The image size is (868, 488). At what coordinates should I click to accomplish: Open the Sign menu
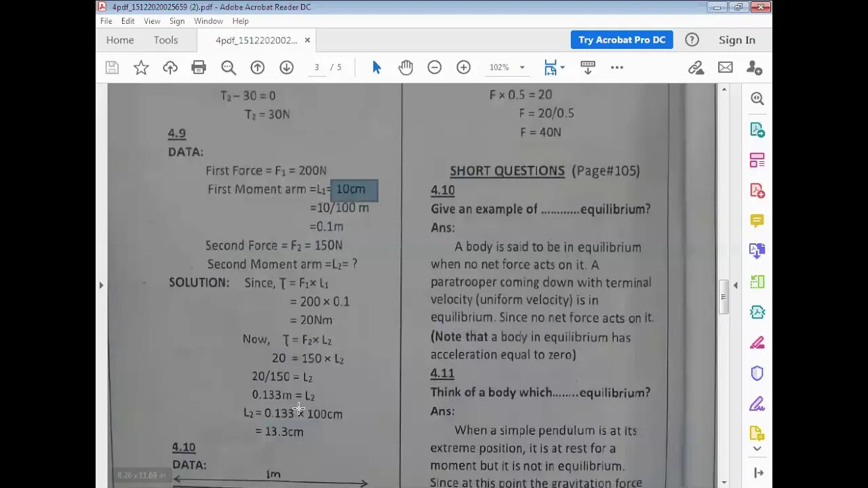coord(177,21)
